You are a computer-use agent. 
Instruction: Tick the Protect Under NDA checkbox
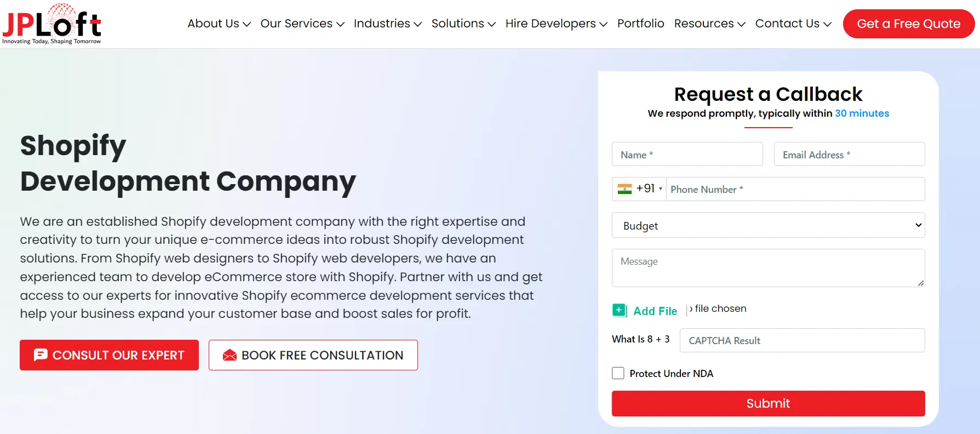pyautogui.click(x=618, y=373)
